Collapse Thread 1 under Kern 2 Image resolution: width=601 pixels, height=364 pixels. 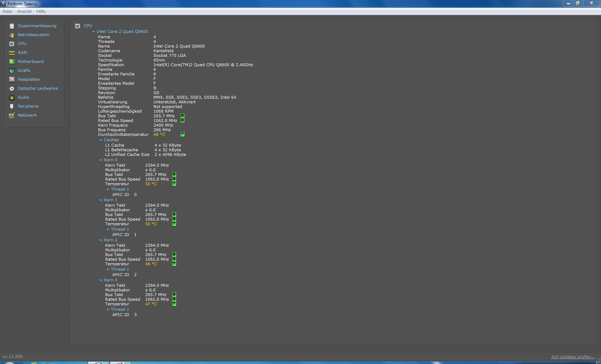[108, 270]
